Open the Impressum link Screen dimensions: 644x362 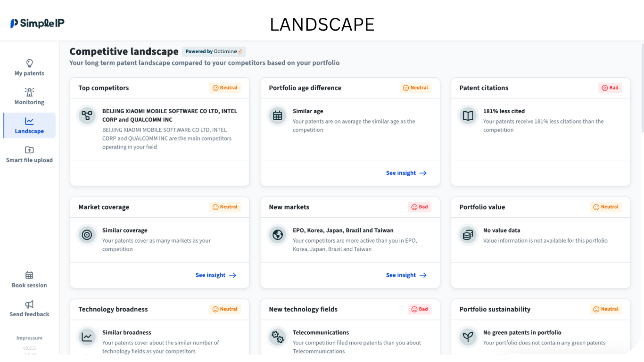pyautogui.click(x=29, y=338)
